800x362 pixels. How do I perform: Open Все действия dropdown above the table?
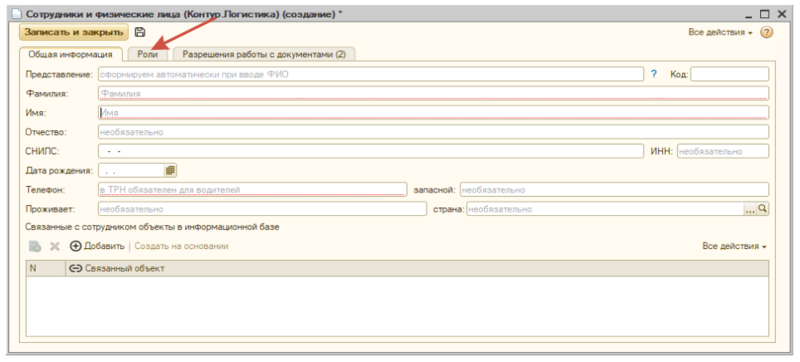click(734, 246)
